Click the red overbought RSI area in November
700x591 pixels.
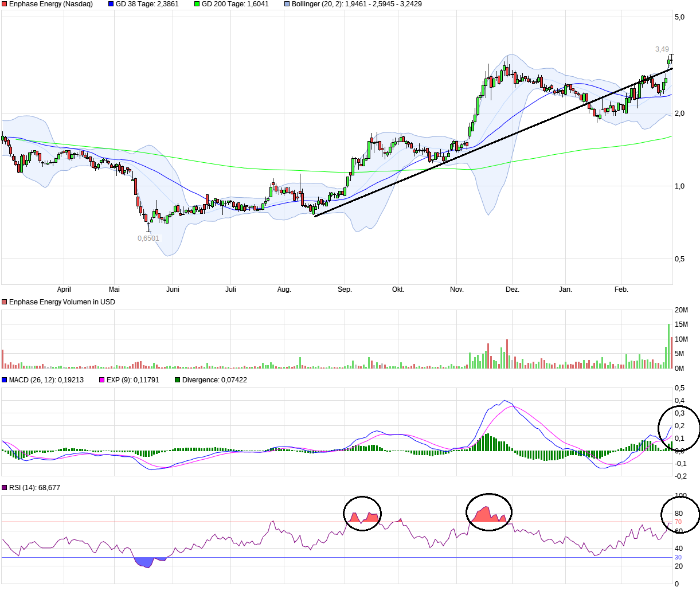pos(488,515)
